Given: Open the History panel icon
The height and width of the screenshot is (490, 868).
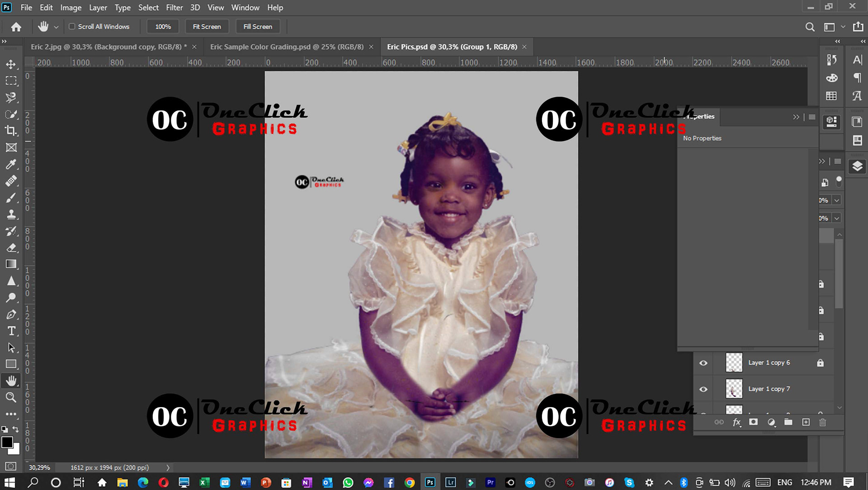Looking at the screenshot, I should tap(831, 60).
